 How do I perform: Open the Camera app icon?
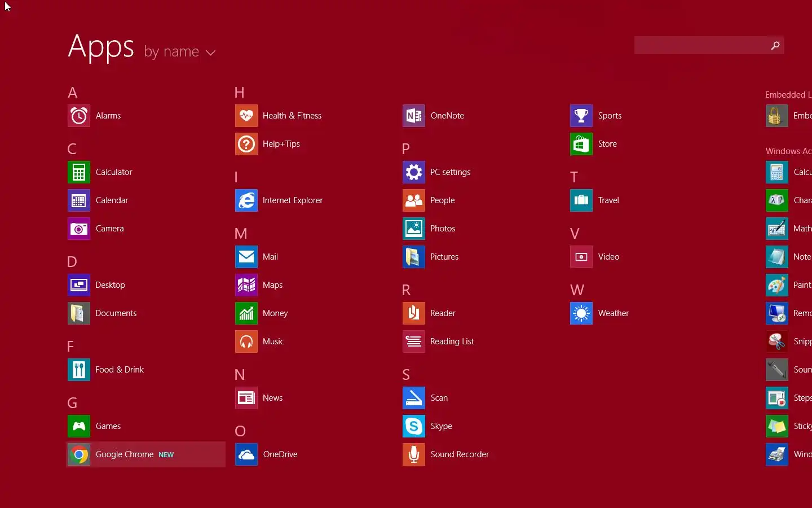click(79, 229)
